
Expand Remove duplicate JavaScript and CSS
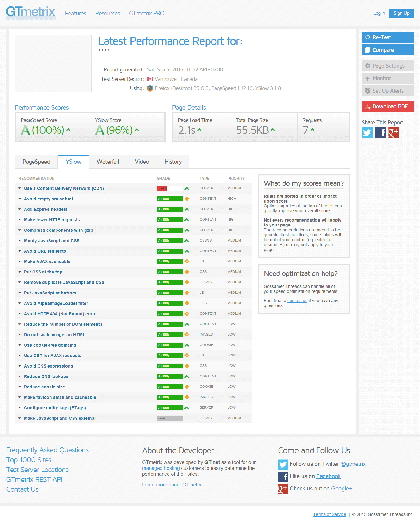tap(64, 282)
